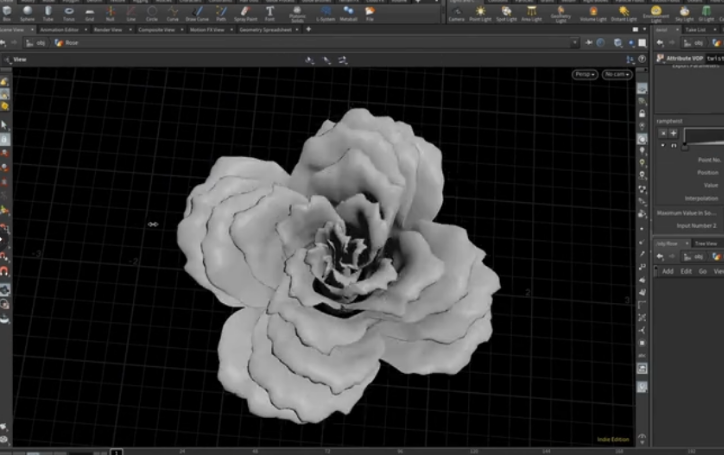Open the Persp viewport dropdown
Image resolution: width=724 pixels, height=455 pixels.
pyautogui.click(x=585, y=75)
